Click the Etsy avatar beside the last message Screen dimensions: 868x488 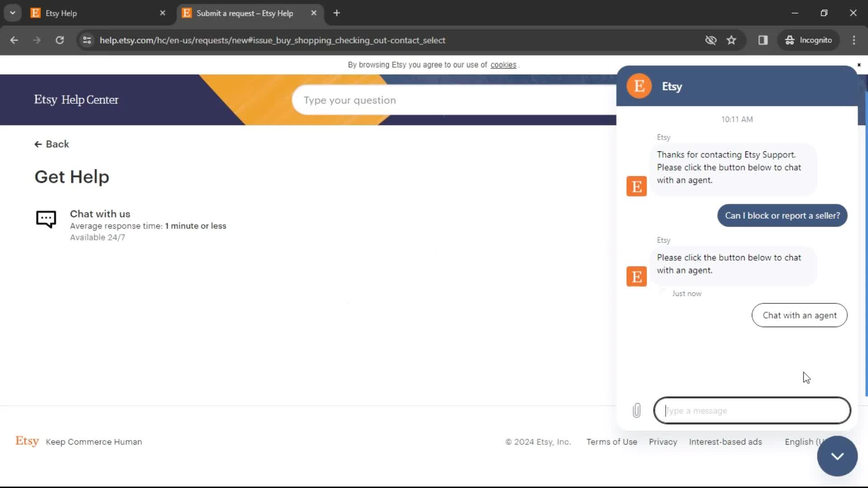(x=637, y=277)
